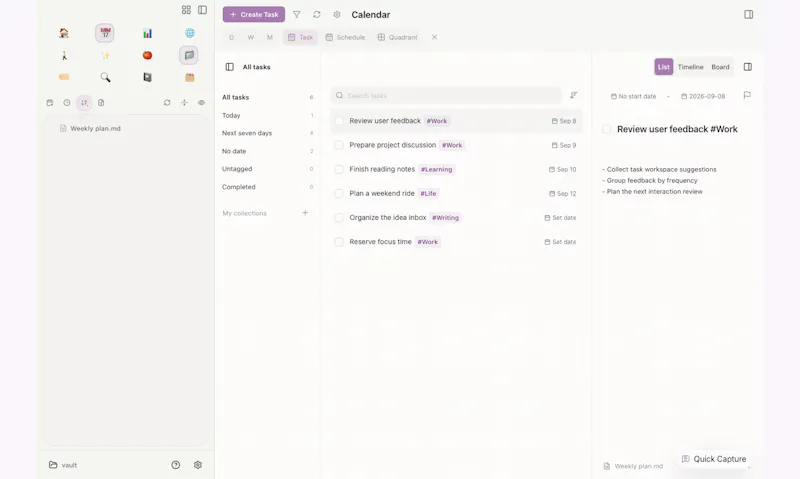Click the Search tasks input field
800x479 pixels.
446,95
